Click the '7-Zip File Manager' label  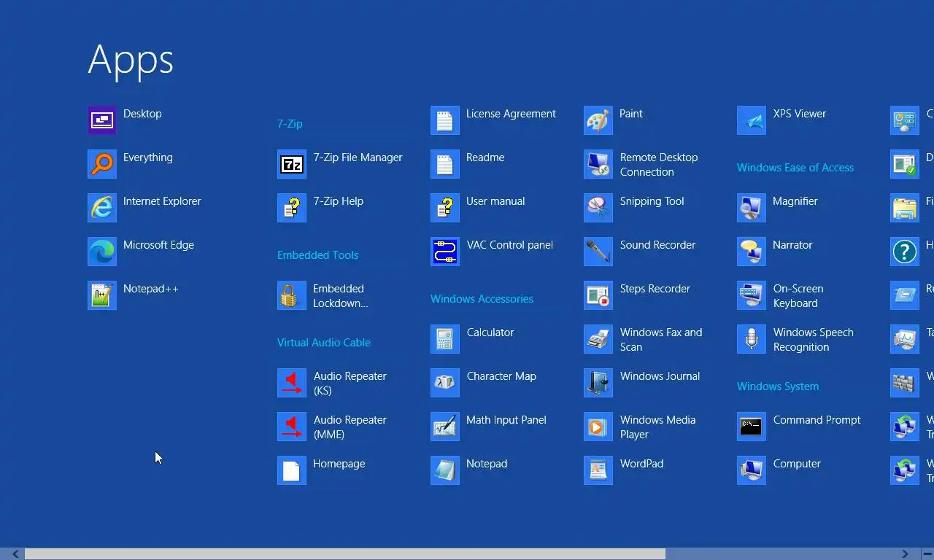pyautogui.click(x=358, y=157)
